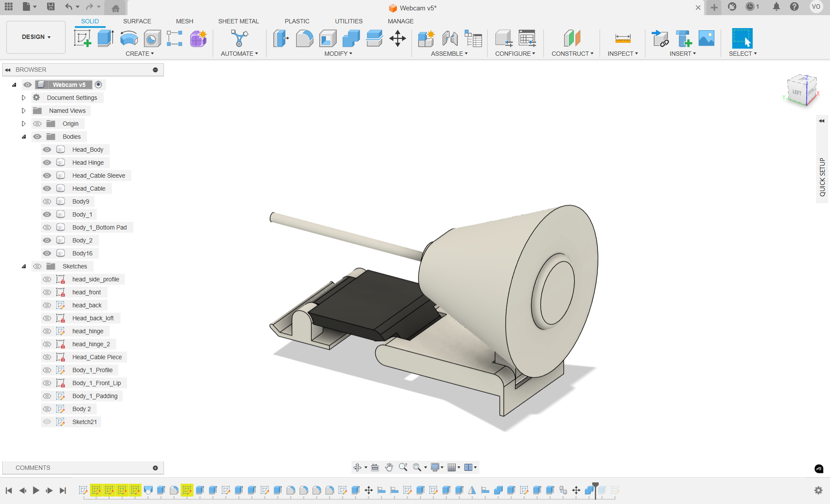Image resolution: width=830 pixels, height=504 pixels.
Task: Activate the Webcam v5 component radio button
Action: (99, 85)
